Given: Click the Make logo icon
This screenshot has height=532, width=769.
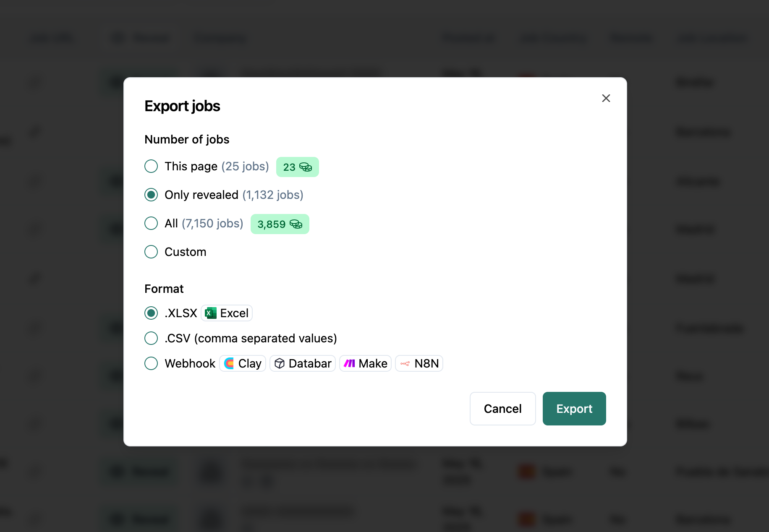Looking at the screenshot, I should click(x=349, y=364).
